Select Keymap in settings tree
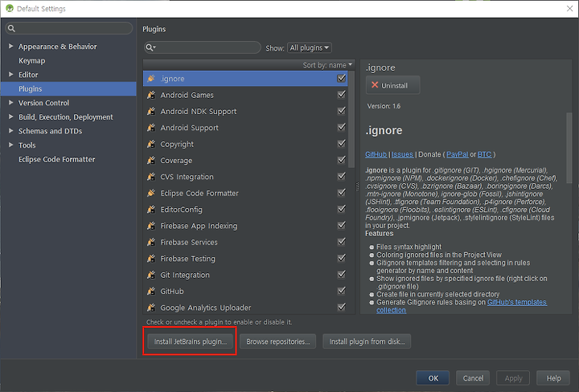Screen dimensions: 579x392 (x=31, y=60)
